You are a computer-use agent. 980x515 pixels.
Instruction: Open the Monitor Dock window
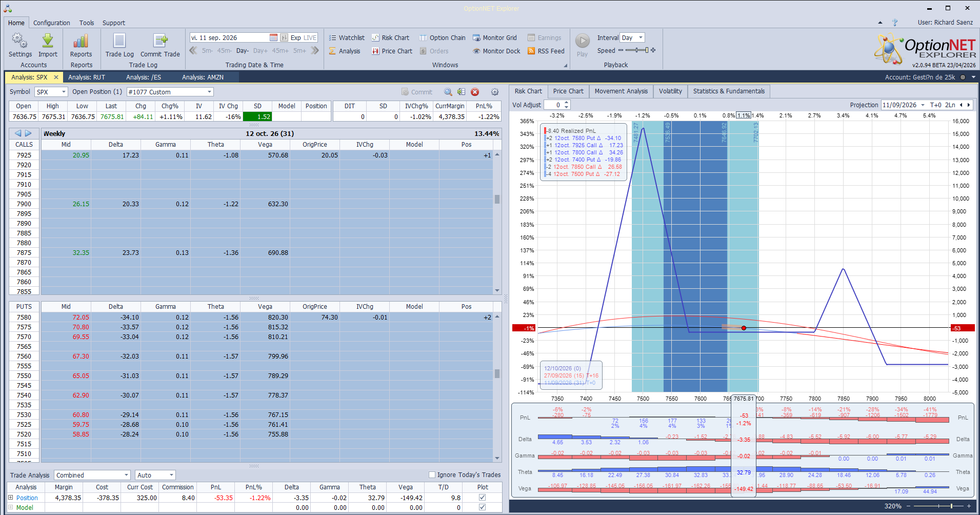pos(496,51)
